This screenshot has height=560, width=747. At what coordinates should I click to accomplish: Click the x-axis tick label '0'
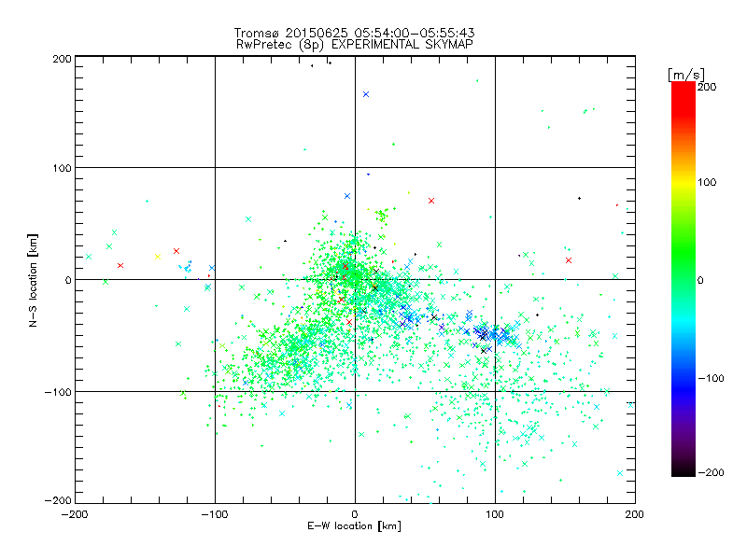pos(355,514)
